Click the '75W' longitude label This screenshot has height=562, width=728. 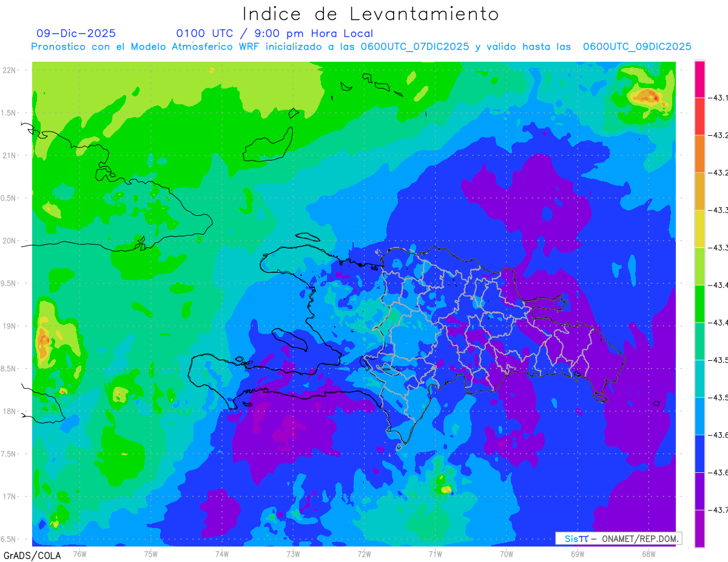pos(150,553)
